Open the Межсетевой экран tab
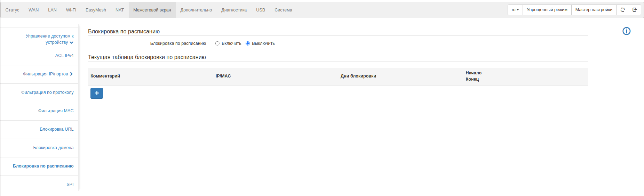 pos(152,10)
